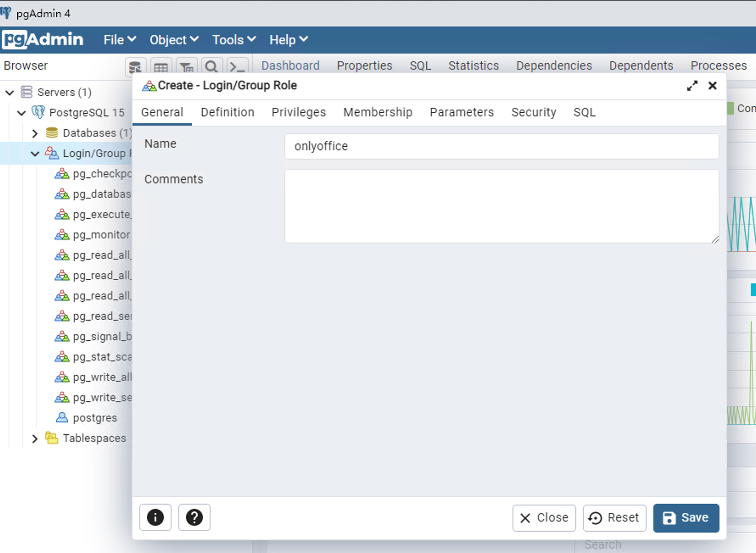This screenshot has height=553, width=756.
Task: Open the Dependencies tab
Action: click(554, 66)
